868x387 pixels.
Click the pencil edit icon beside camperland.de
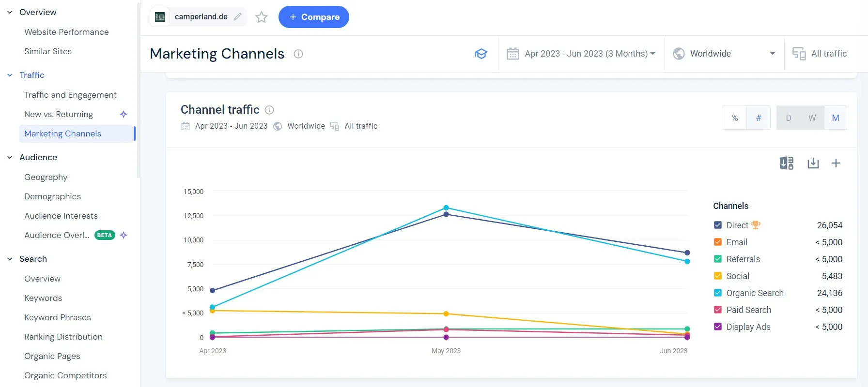[x=238, y=17]
